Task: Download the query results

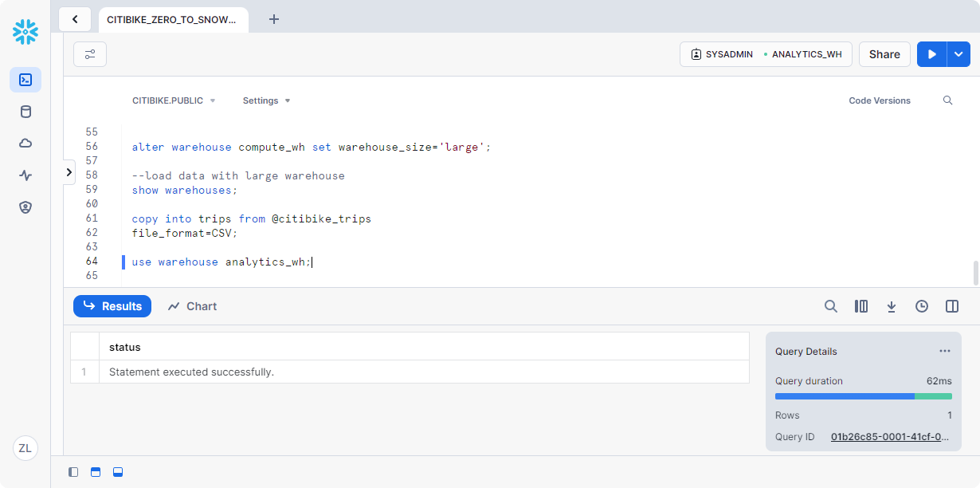Action: [892, 306]
